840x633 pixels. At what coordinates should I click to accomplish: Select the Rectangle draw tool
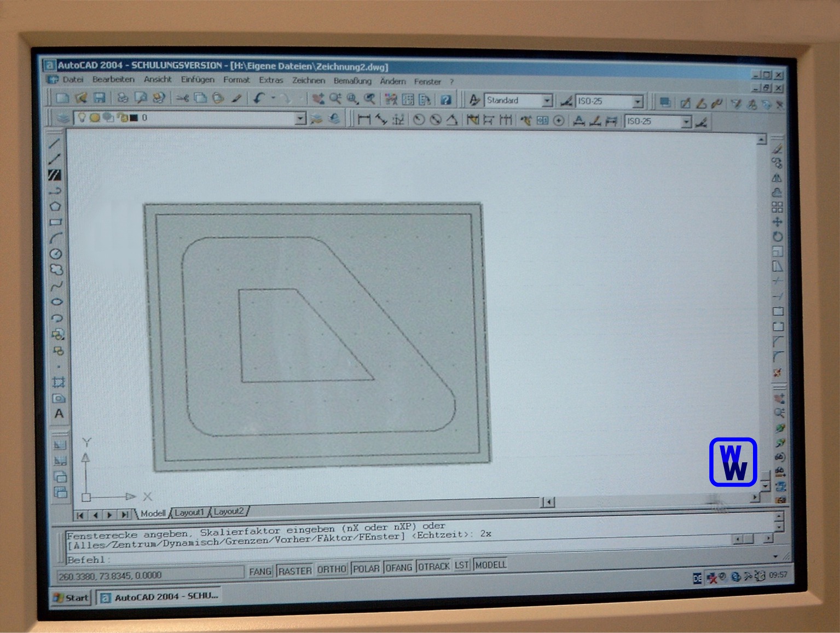56,222
